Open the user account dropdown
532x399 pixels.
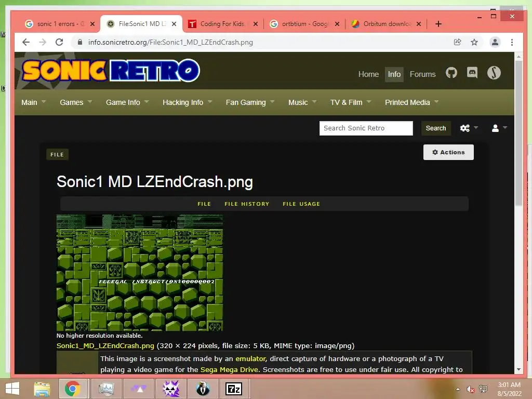499,128
